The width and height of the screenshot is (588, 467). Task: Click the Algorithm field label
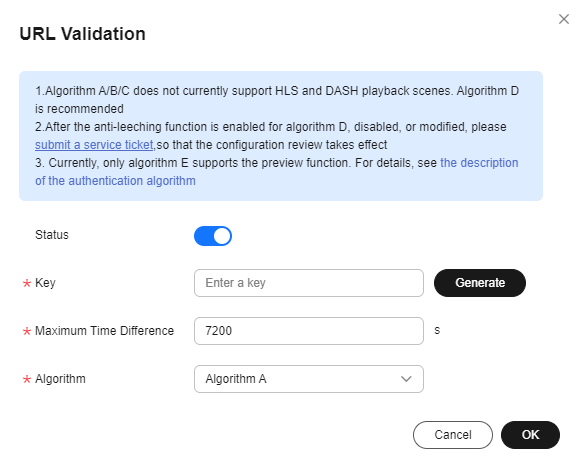60,379
